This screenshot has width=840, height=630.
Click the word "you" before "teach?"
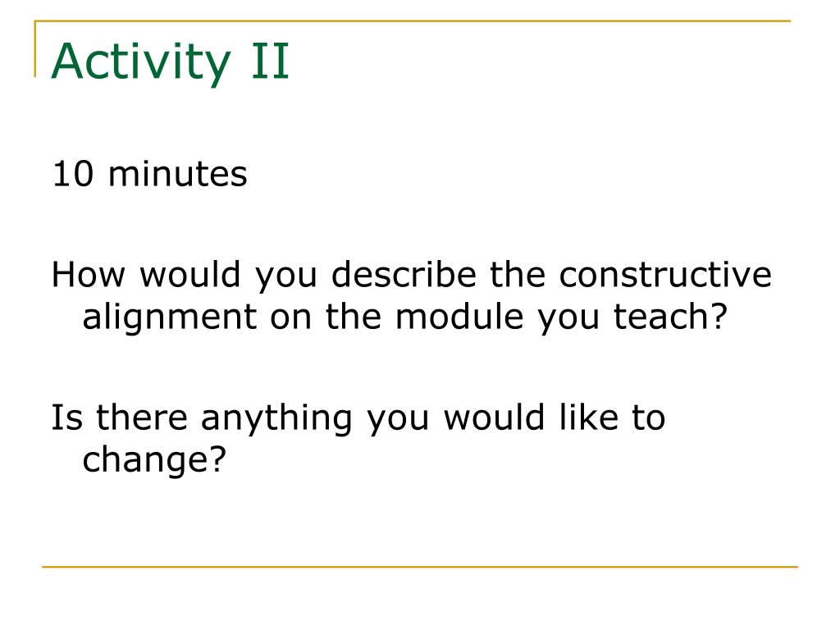coord(568,318)
